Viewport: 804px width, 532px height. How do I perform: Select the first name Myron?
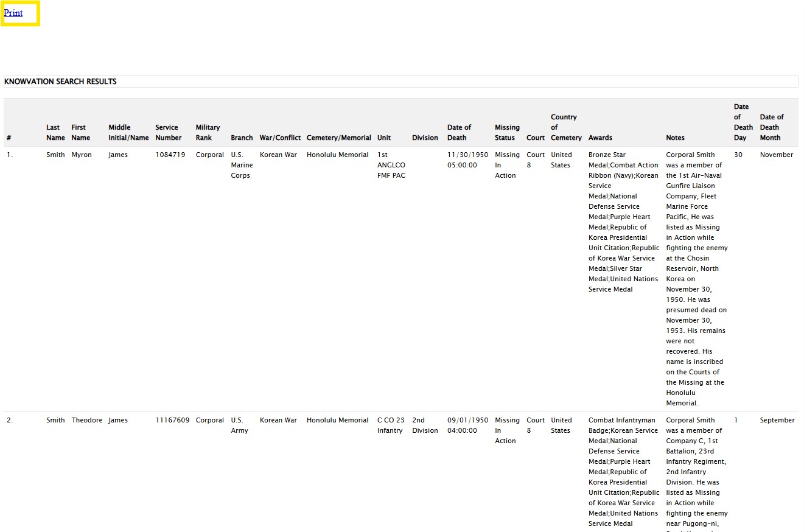(x=82, y=155)
